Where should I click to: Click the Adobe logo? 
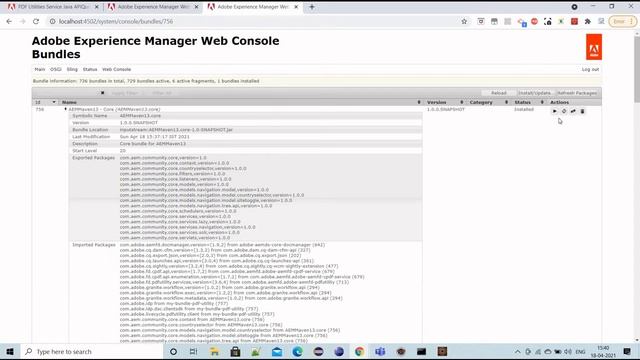[x=594, y=47]
